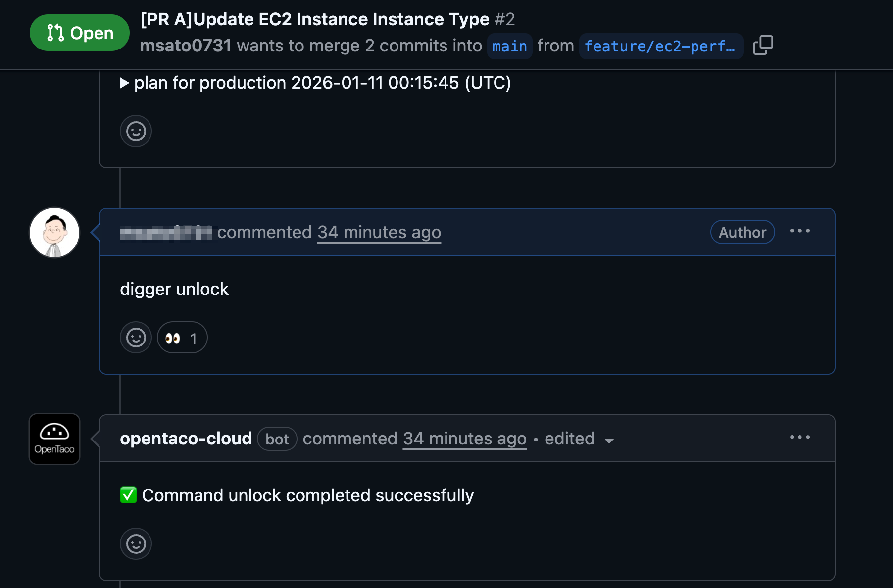Click the bot label beside opentaco-cloud
This screenshot has height=588, width=893.
(277, 439)
